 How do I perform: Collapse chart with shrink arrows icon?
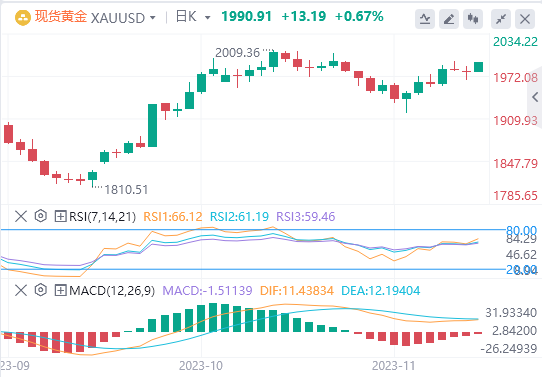pyautogui.click(x=501, y=19)
